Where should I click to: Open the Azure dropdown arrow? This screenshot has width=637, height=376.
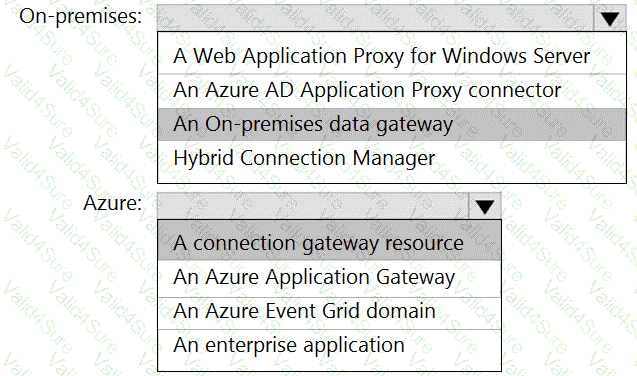tap(485, 206)
